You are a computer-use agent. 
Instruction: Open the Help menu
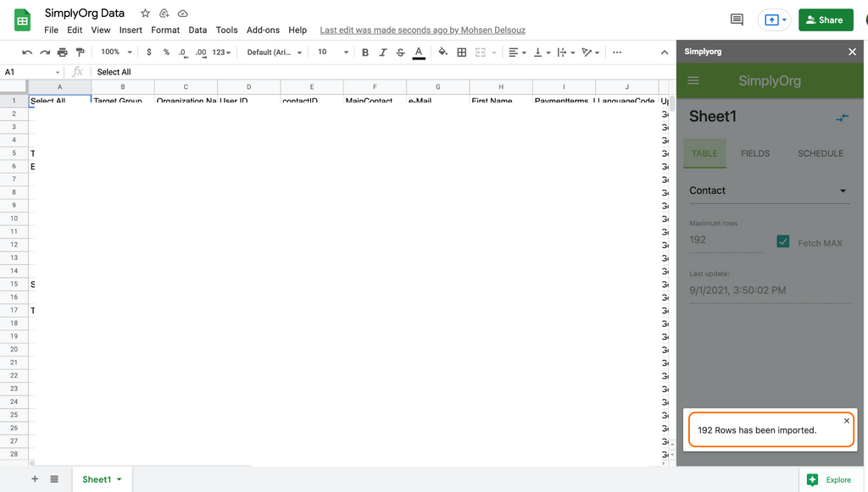coord(298,30)
